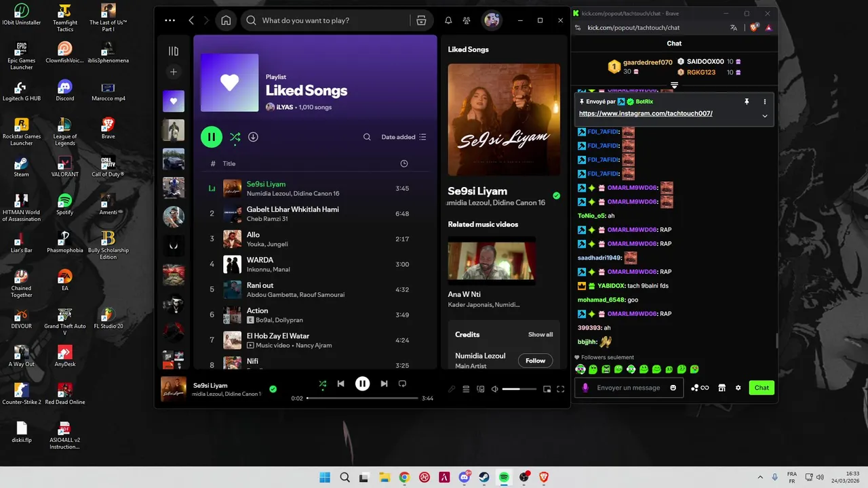Screen dimensions: 868x488
Task: Seek on the song progress bar
Action: pos(363,399)
